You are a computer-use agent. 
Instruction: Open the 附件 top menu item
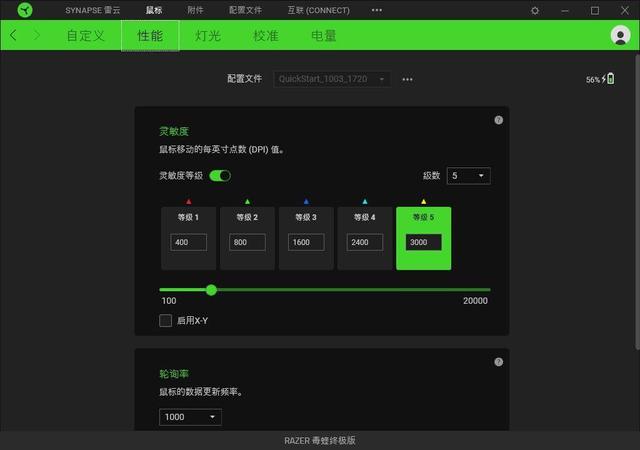coord(195,10)
